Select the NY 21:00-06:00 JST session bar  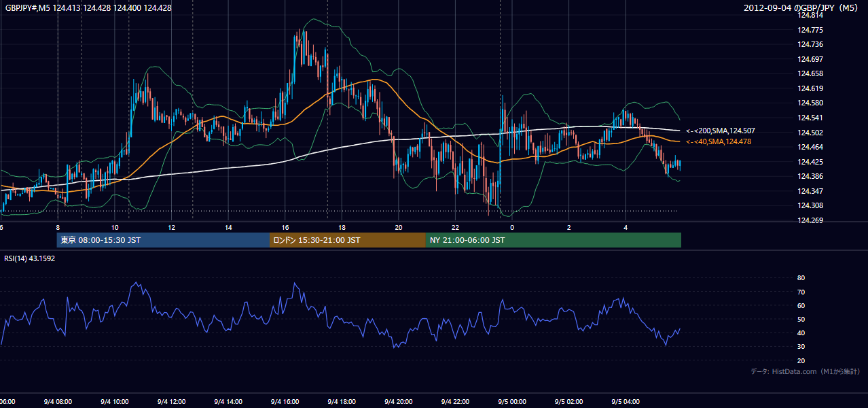click(x=554, y=240)
